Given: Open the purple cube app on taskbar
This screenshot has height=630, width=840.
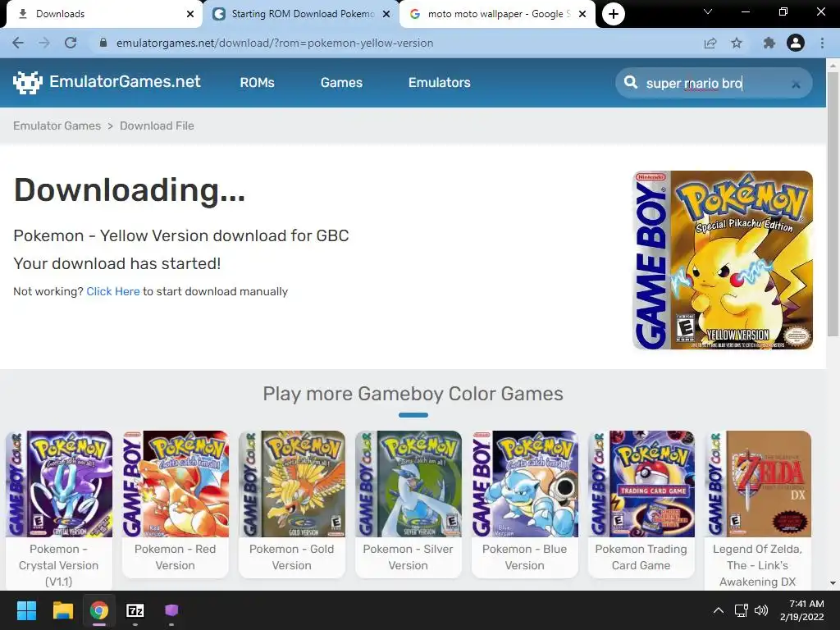Looking at the screenshot, I should click(x=171, y=610).
